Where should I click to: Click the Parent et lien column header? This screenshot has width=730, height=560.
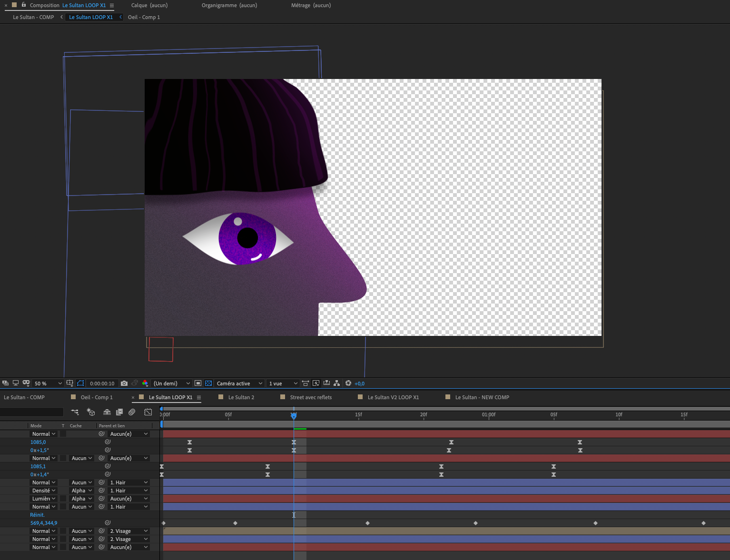click(x=112, y=426)
